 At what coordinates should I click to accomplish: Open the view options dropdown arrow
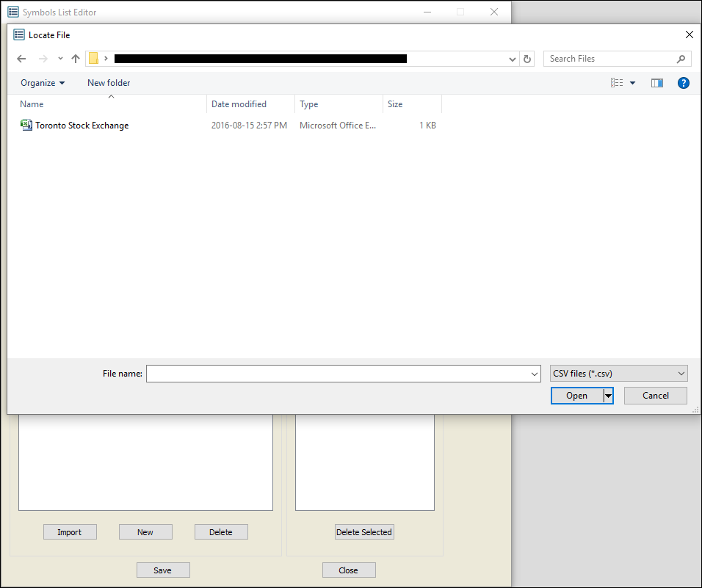pos(633,83)
